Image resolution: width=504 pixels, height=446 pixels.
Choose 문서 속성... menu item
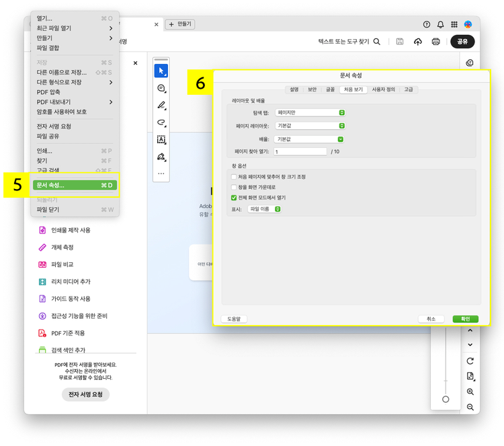[x=75, y=185]
